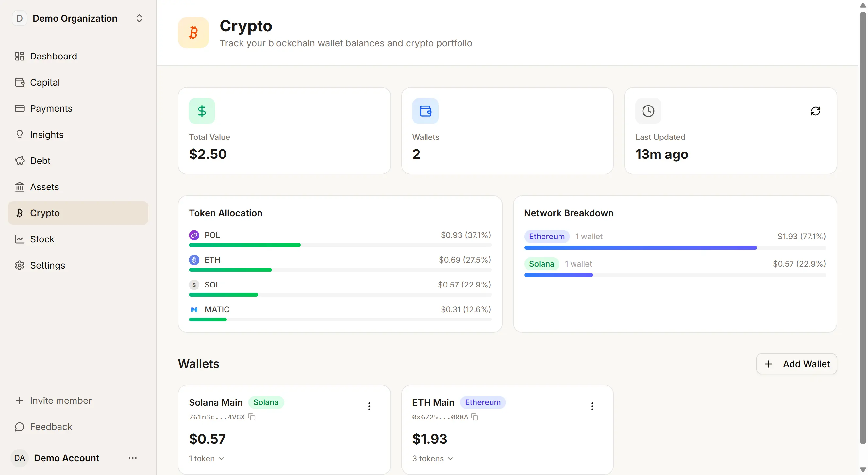Click the Wallets card wallet icon
The height and width of the screenshot is (475, 868).
pyautogui.click(x=425, y=111)
